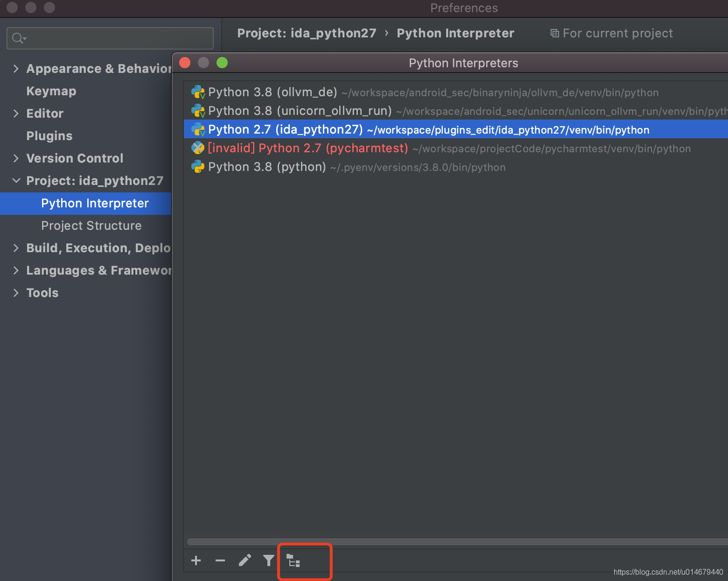
Task: Click the show interpreter paths tree icon
Action: tap(293, 560)
